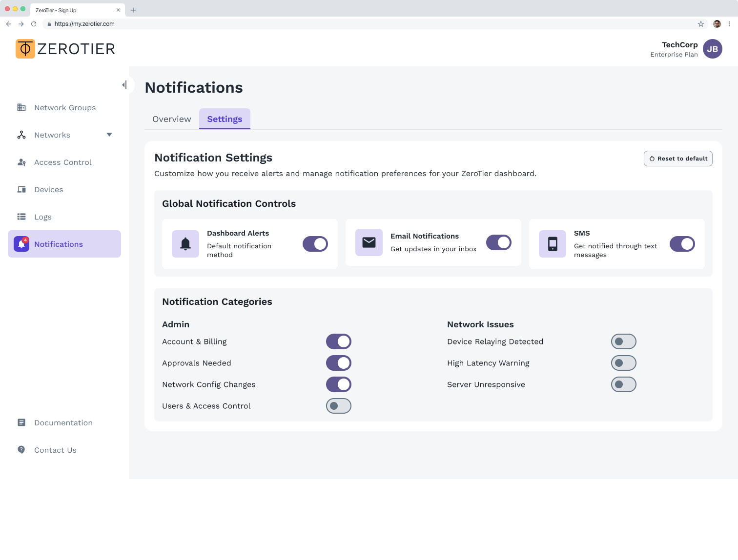Image resolution: width=738 pixels, height=560 pixels.
Task: Open the Networks menu item
Action: coord(64,135)
